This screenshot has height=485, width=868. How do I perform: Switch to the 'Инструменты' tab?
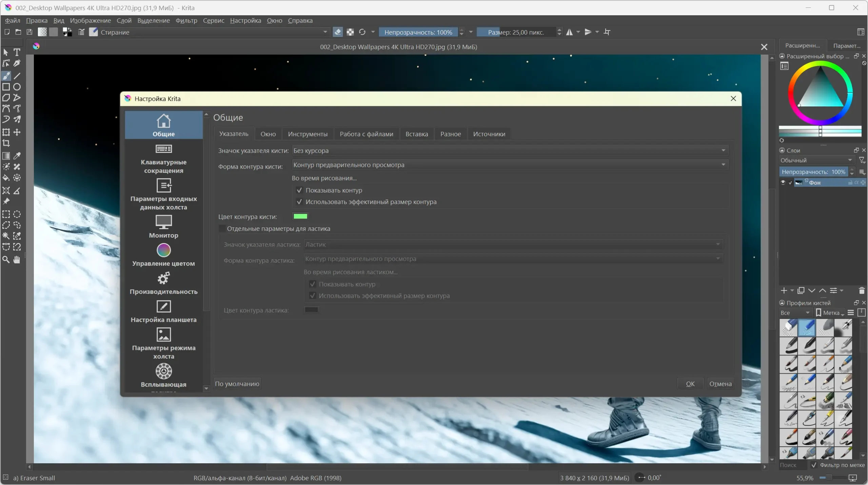pos(308,134)
